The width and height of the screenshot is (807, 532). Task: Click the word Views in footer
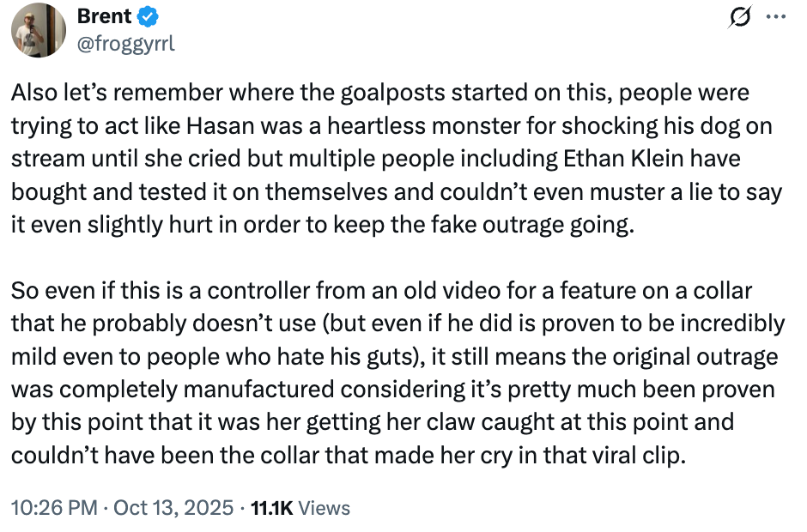click(x=325, y=508)
